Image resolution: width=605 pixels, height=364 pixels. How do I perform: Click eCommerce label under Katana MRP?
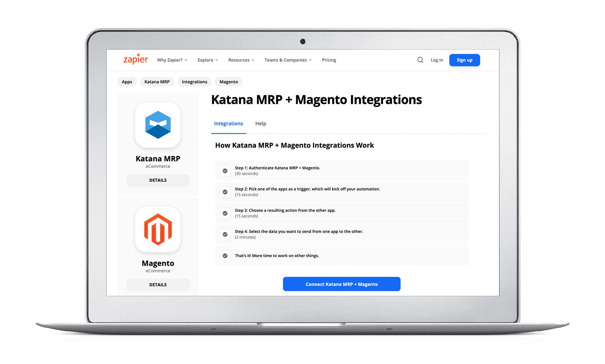[158, 166]
